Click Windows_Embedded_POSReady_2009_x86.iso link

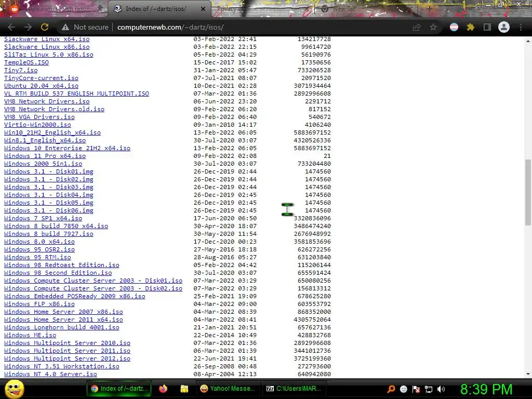[75, 296]
